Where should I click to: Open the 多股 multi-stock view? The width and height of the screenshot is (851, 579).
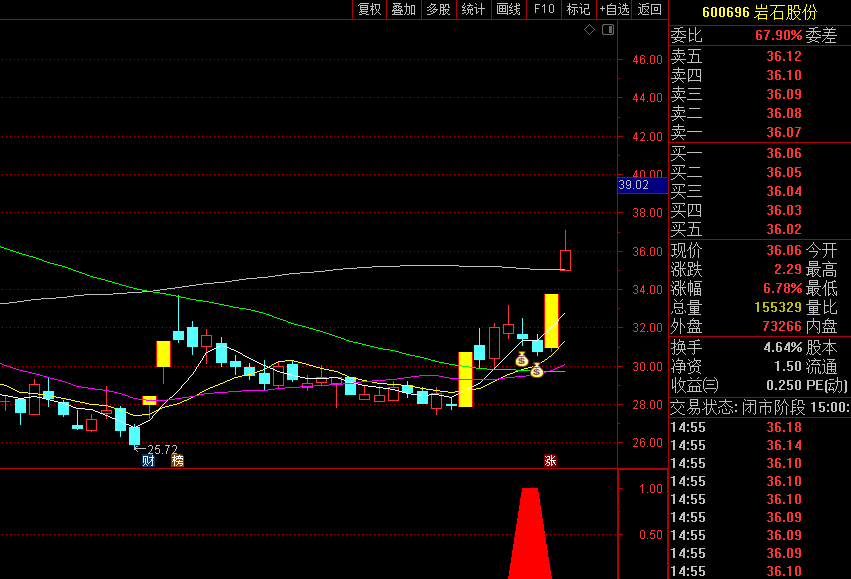(438, 10)
